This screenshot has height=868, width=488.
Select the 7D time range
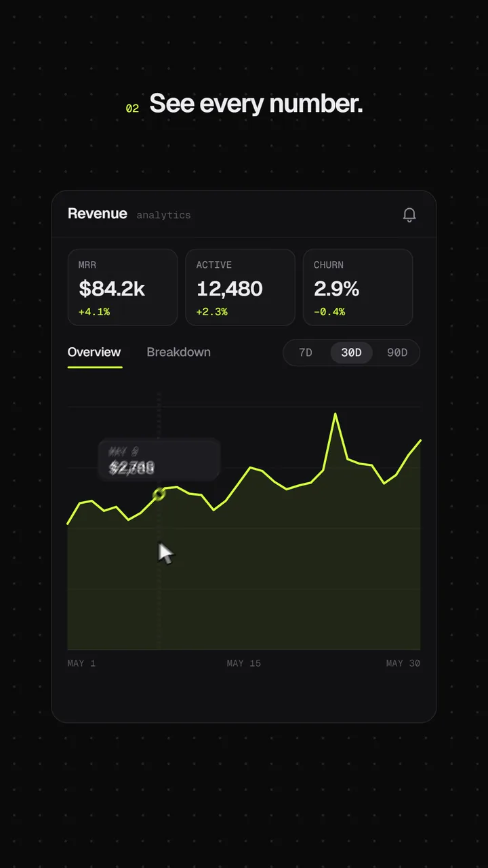click(x=306, y=353)
